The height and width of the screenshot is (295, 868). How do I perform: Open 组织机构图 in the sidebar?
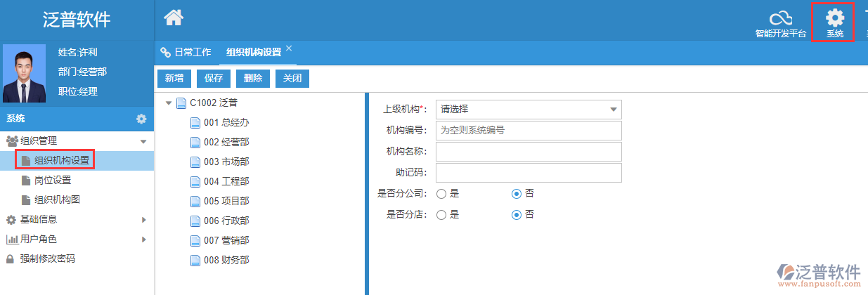pyautogui.click(x=57, y=200)
